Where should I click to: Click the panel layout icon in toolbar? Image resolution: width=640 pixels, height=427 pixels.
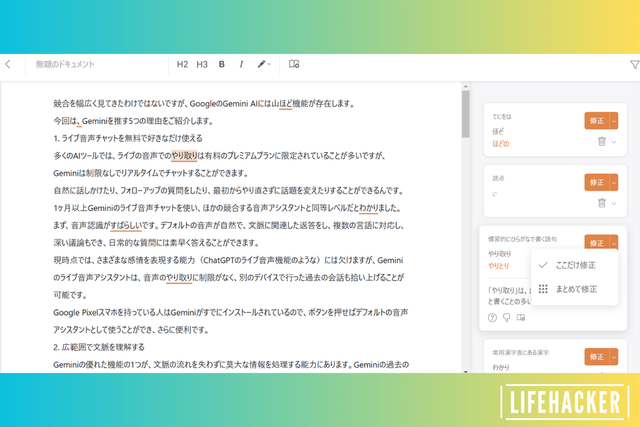[294, 64]
